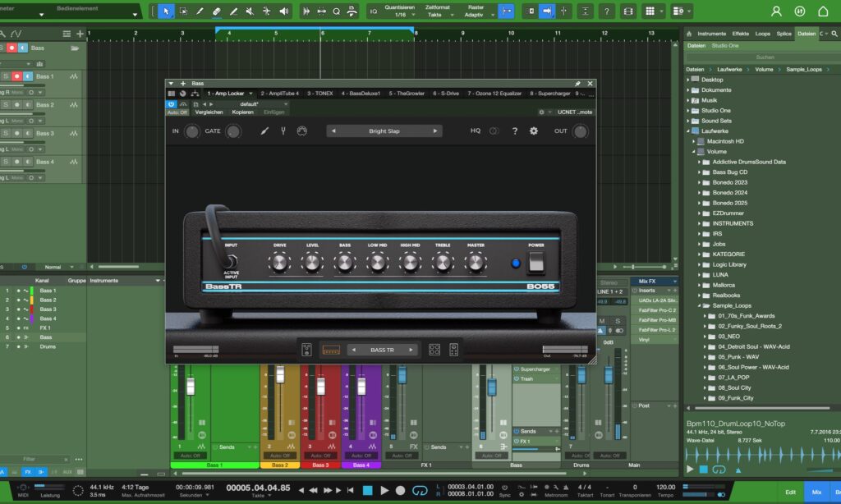841x504 pixels.
Task: Select the Arrow tool in the toolbar
Action: pos(165,11)
